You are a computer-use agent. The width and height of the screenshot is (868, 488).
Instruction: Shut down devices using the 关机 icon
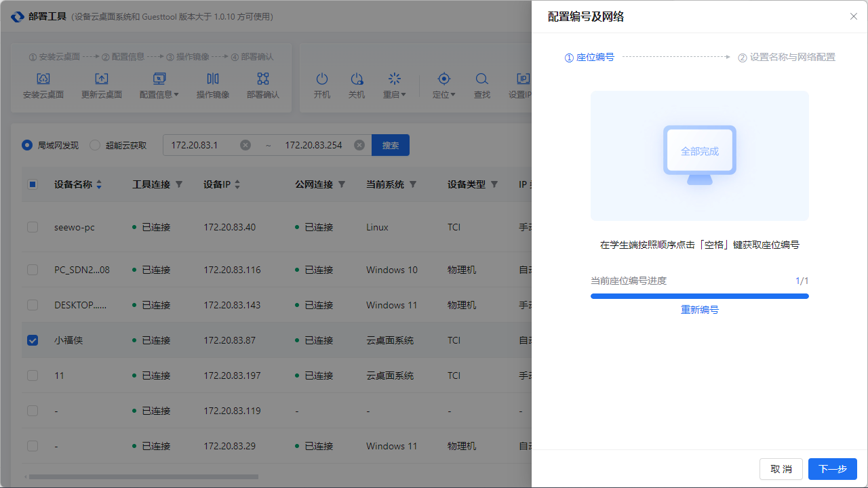pyautogui.click(x=357, y=79)
